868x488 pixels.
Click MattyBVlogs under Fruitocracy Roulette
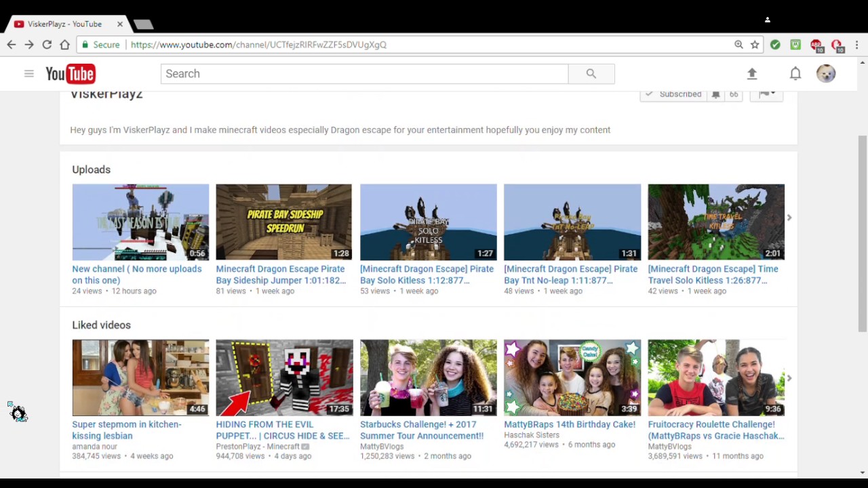coord(670,447)
